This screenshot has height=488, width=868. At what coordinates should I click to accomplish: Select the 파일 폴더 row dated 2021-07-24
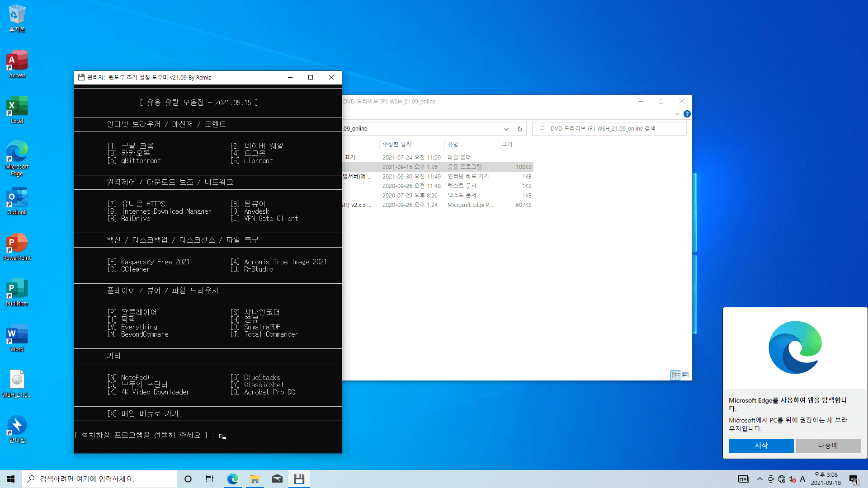[438, 158]
